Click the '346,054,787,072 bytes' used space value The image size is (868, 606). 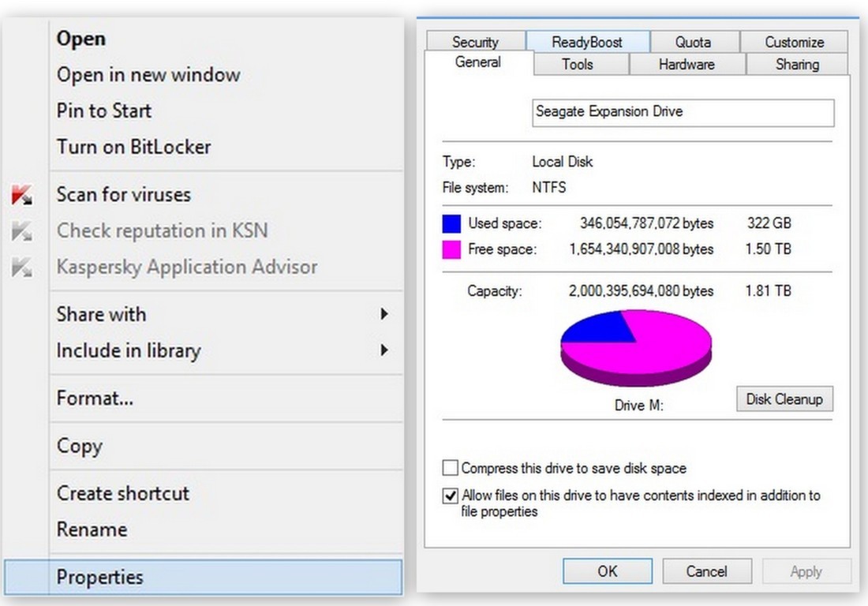646,223
